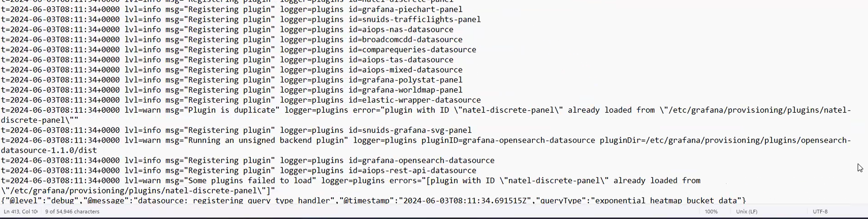This screenshot has height=219, width=868.
Task: Place cursor on comparequeries-datasource text
Action: 419,50
